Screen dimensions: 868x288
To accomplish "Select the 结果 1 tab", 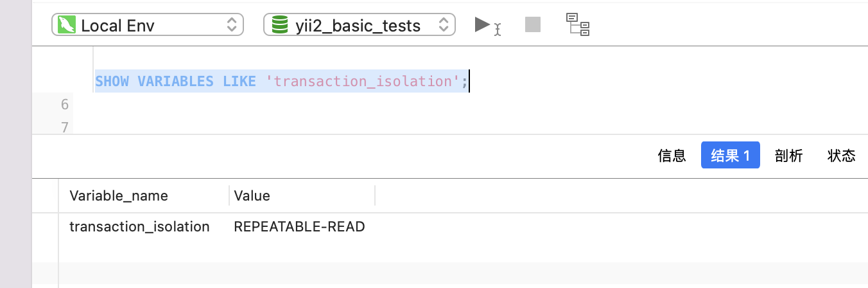I will tap(731, 156).
